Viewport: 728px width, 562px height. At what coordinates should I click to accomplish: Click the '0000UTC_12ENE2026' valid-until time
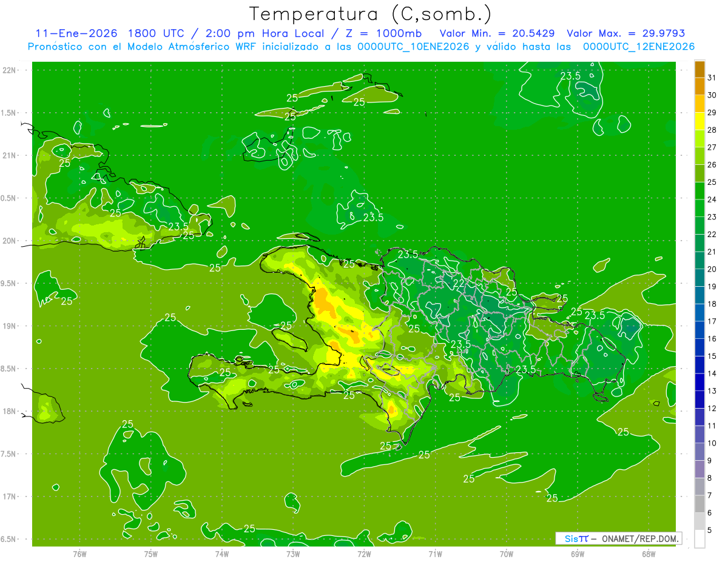tap(638, 47)
